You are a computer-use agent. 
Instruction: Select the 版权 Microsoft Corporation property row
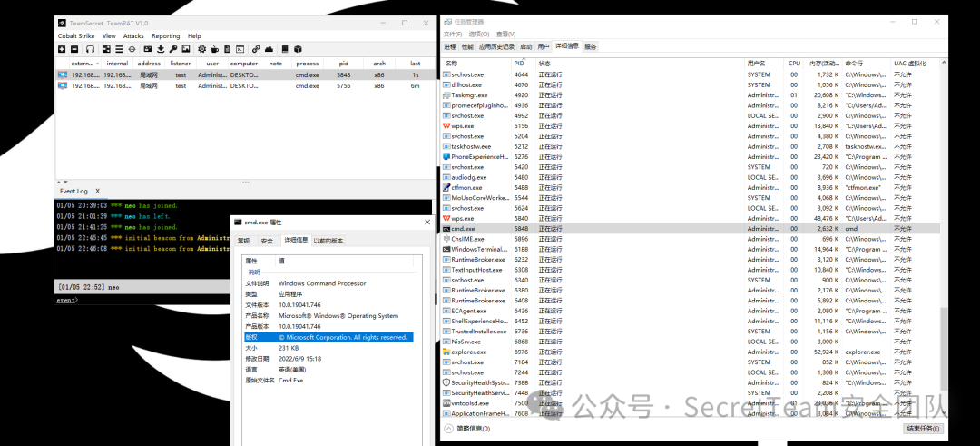pyautogui.click(x=328, y=337)
